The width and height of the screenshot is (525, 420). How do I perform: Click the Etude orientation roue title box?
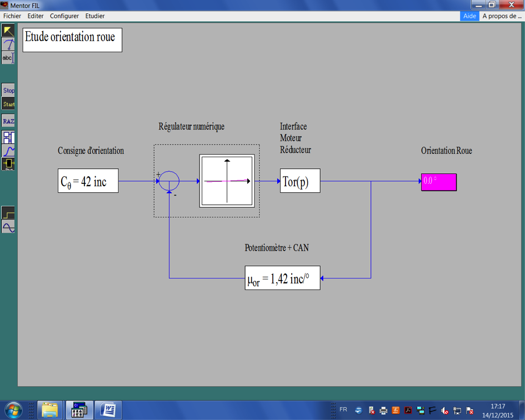tap(72, 40)
